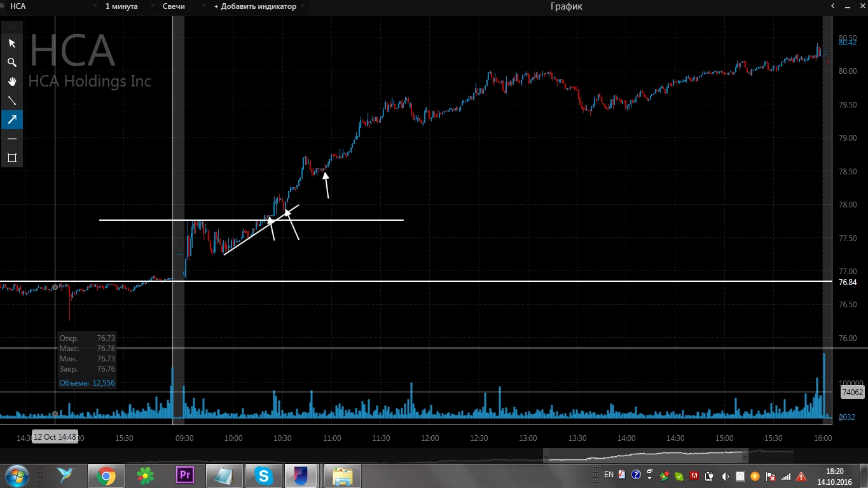The width and height of the screenshot is (868, 488).
Task: Open Google Chrome from the taskbar
Action: (106, 475)
